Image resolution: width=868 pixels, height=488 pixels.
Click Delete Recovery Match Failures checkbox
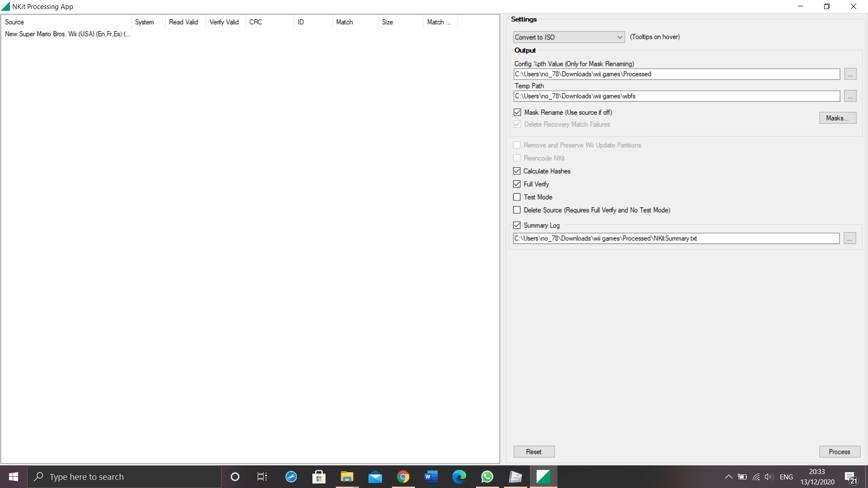(x=517, y=124)
